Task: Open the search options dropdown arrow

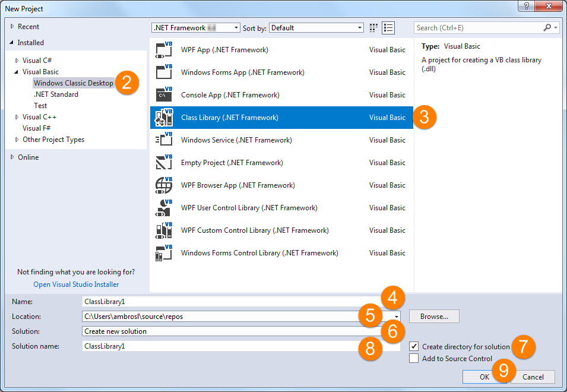Action: tap(556, 27)
